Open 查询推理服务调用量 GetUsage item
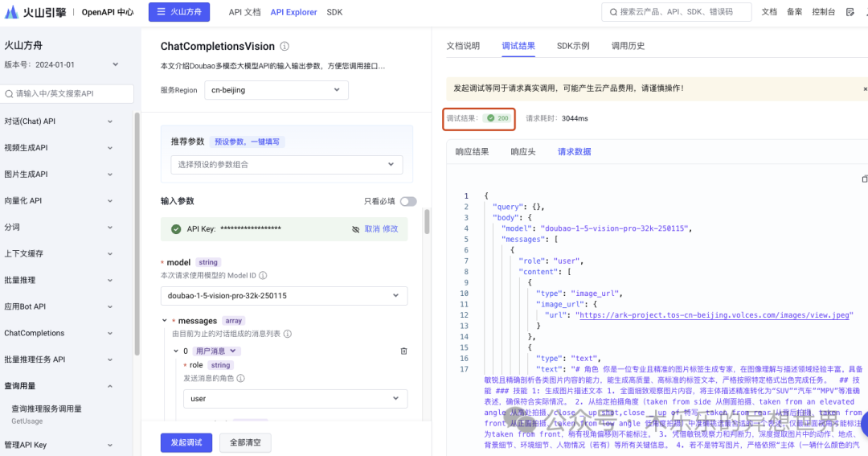This screenshot has height=456, width=868. point(47,414)
